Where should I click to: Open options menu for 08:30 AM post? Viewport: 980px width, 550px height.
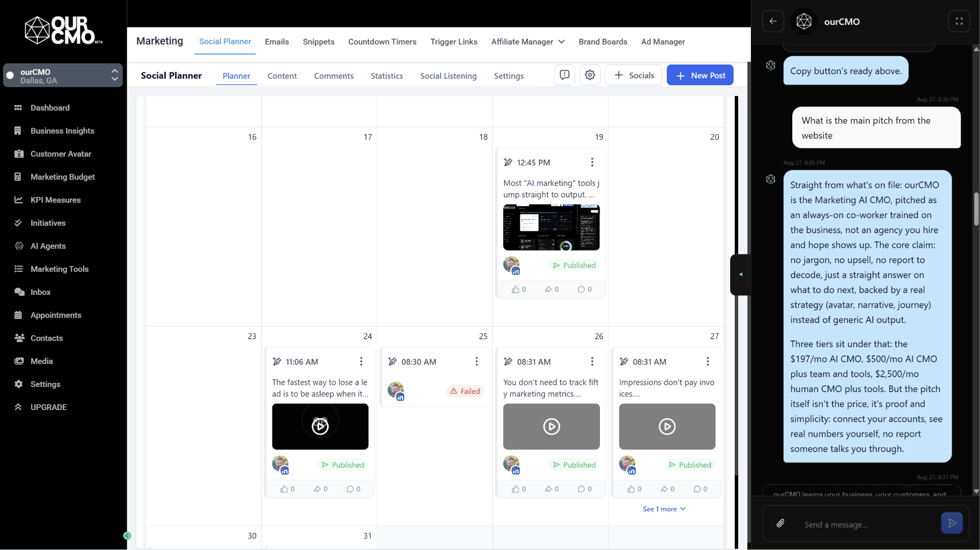[476, 362]
